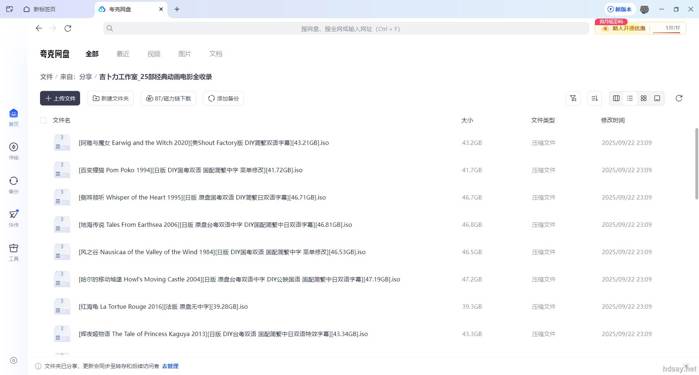The image size is (699, 375).
Task: Close the 夸克网盘 browser tab
Action: click(161, 9)
